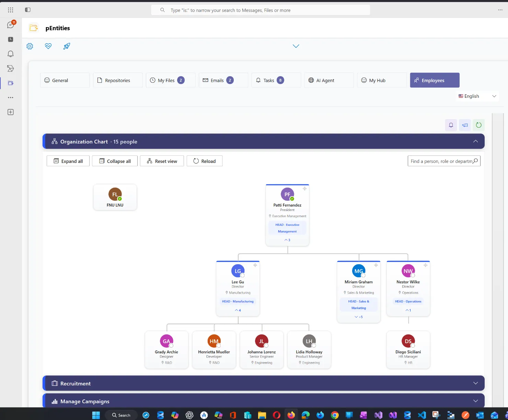The width and height of the screenshot is (508, 420).
Task: Click the magnifier icon in the person finder
Action: tap(475, 161)
